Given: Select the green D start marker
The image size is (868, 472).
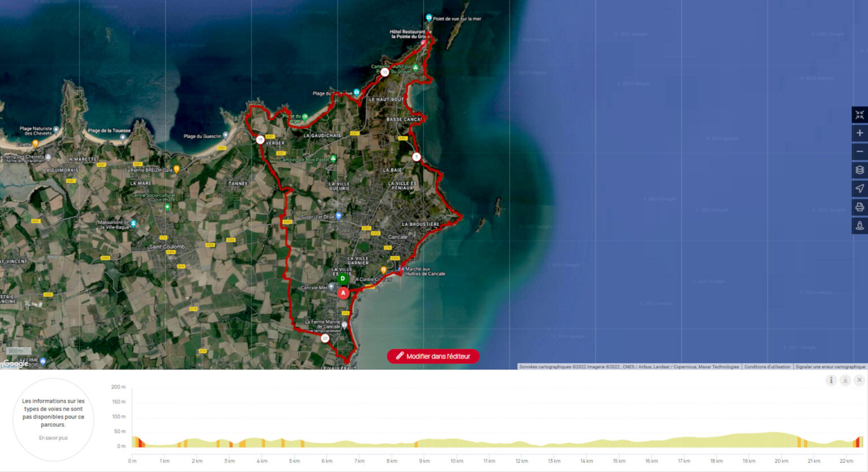Looking at the screenshot, I should click(342, 278).
